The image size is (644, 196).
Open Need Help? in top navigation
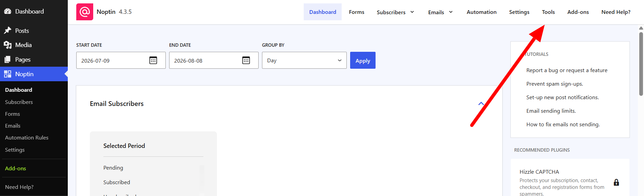[616, 12]
